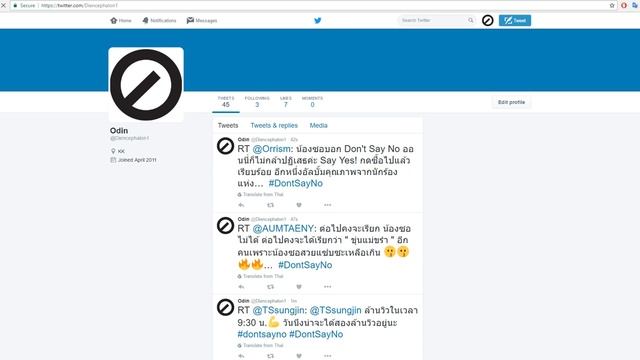Click the browser address bar URL
The image size is (640, 360).
click(x=79, y=6)
